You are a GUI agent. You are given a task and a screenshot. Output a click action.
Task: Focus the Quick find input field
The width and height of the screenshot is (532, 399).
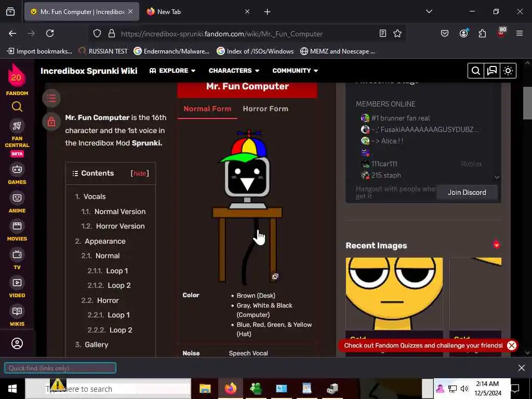point(60,368)
